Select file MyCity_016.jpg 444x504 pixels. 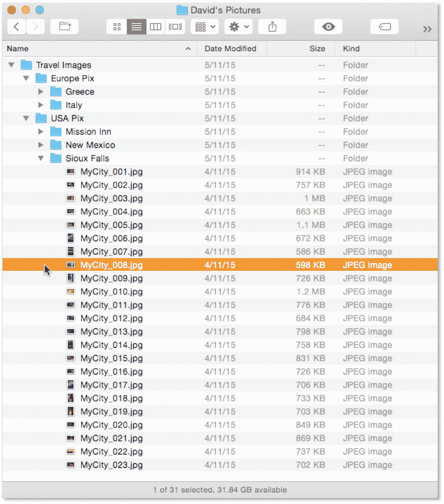click(220, 372)
